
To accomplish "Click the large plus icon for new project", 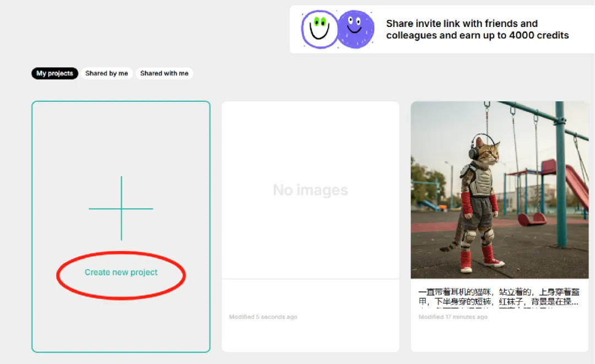I will pyautogui.click(x=121, y=208).
